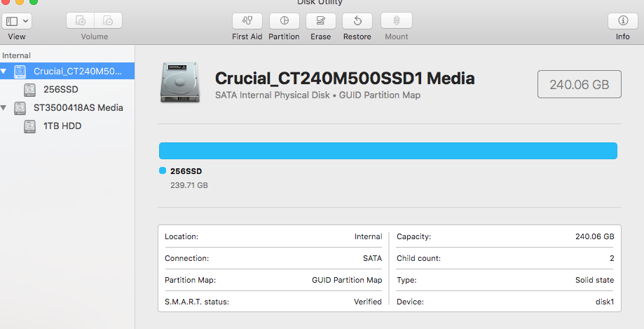Click the ST3500418AS disk icon
Screen dimensions: 644x329
tap(20, 108)
